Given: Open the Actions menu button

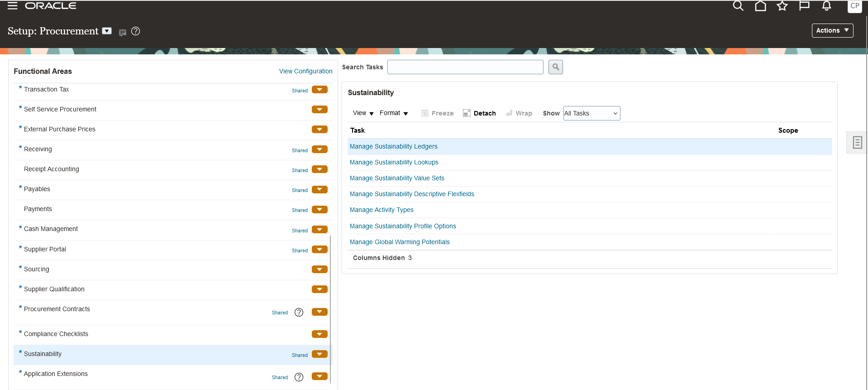Looking at the screenshot, I should (832, 30).
